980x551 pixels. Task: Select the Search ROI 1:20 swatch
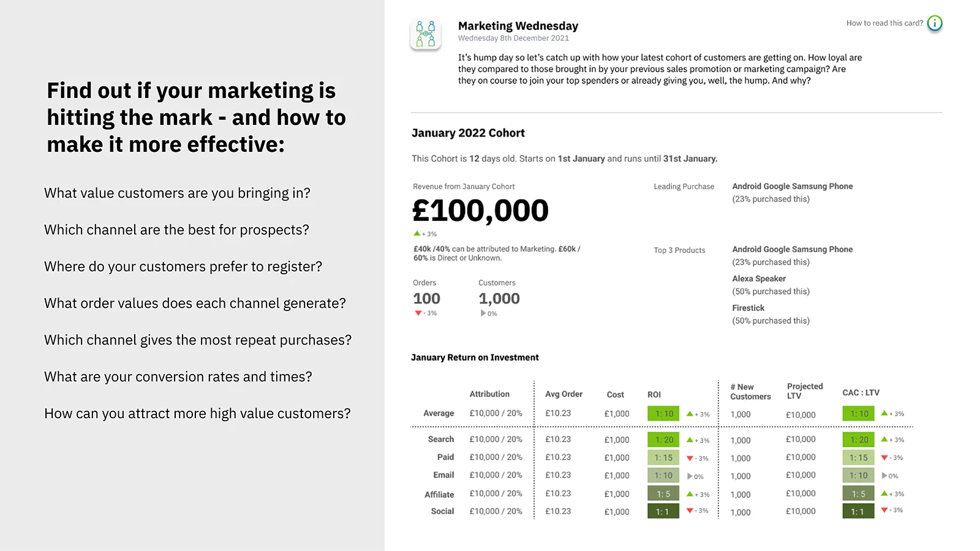tap(663, 440)
